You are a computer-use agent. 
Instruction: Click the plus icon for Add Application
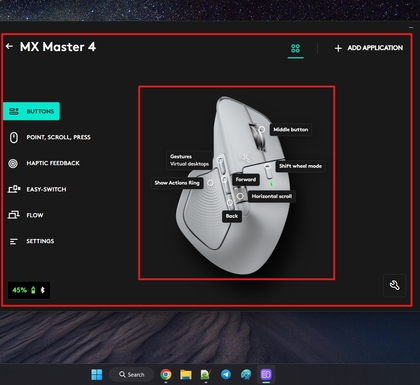point(338,48)
